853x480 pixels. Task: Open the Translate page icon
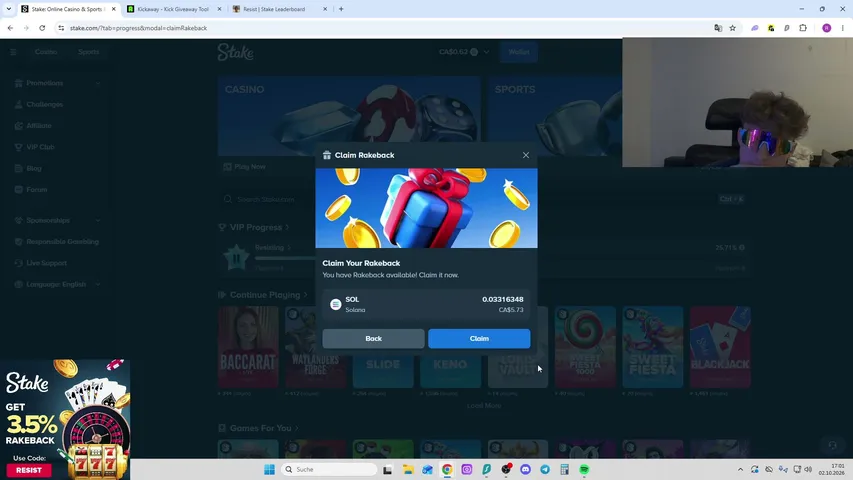click(x=718, y=28)
